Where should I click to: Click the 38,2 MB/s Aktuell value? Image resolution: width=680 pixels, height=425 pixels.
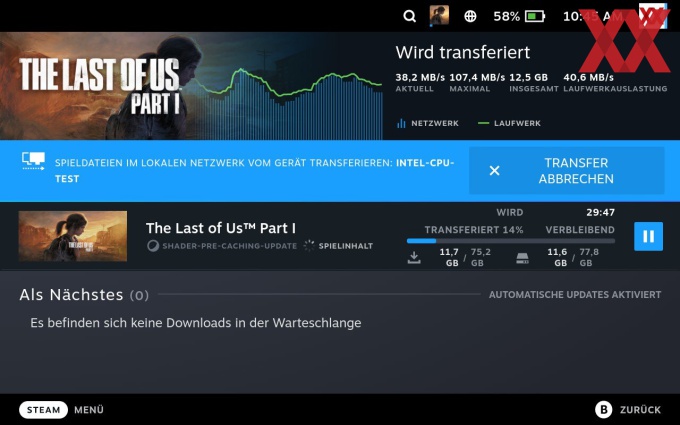point(420,77)
